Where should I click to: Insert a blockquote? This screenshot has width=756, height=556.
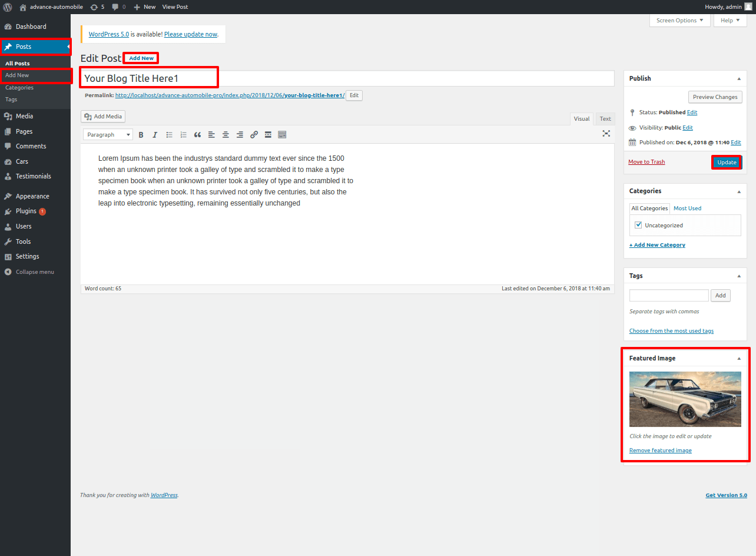(x=197, y=135)
